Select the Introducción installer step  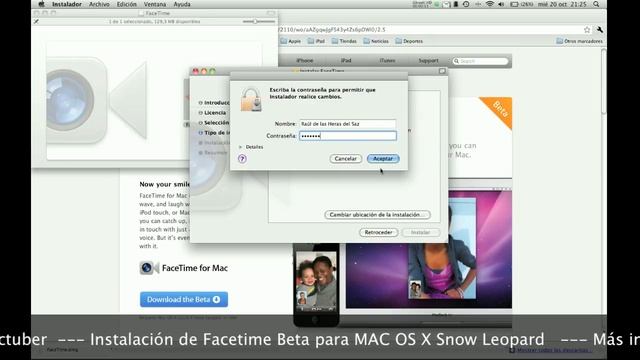coord(214,103)
